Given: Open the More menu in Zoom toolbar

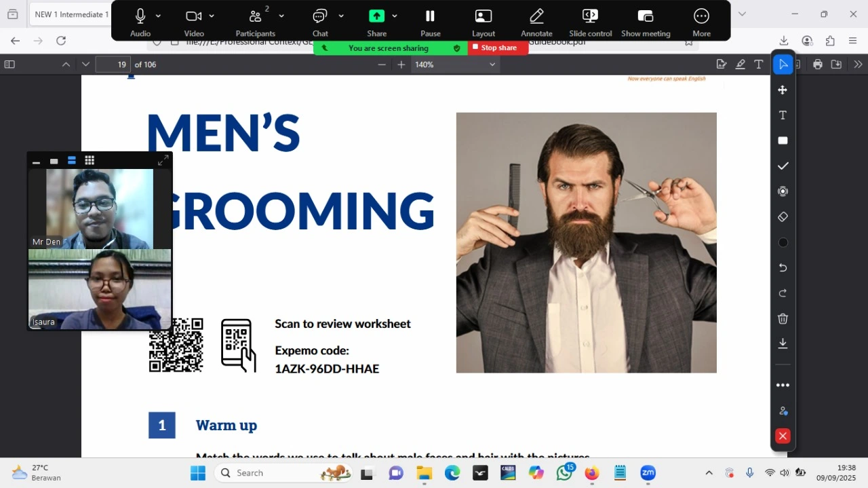Looking at the screenshot, I should [x=701, y=22].
